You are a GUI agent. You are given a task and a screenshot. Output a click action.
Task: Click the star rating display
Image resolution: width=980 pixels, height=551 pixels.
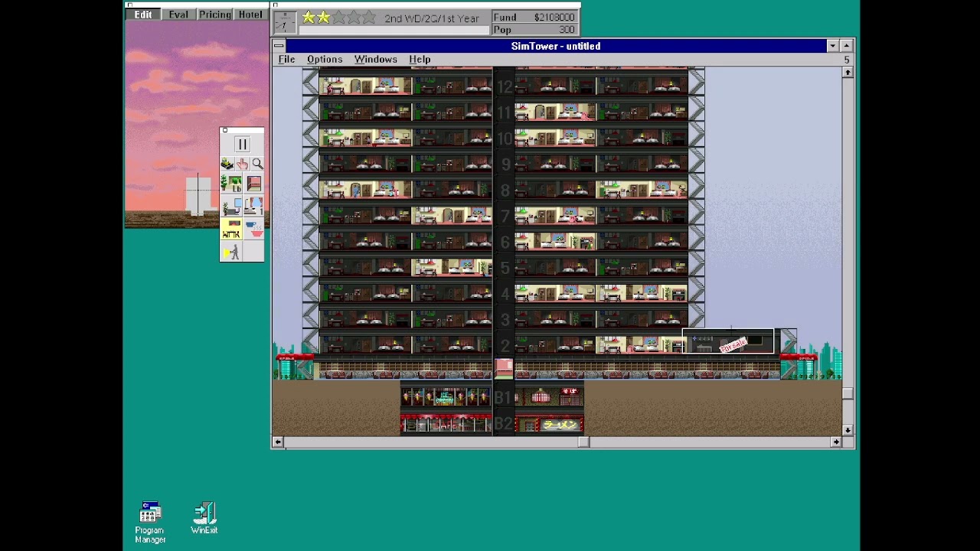pos(338,18)
